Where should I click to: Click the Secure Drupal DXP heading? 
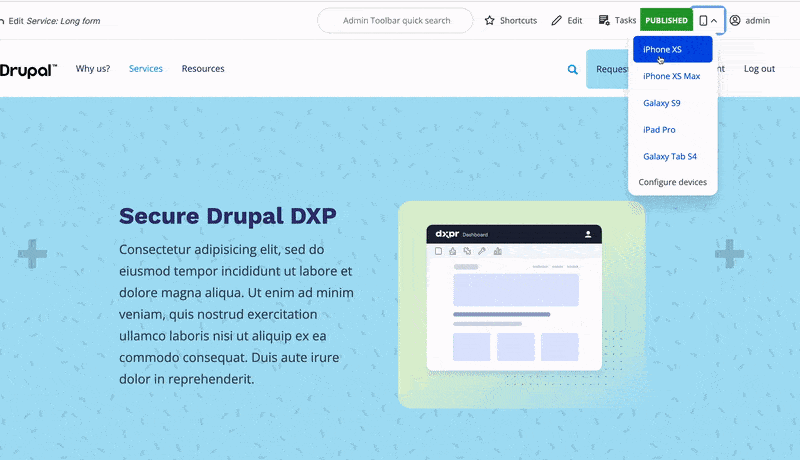[228, 216]
